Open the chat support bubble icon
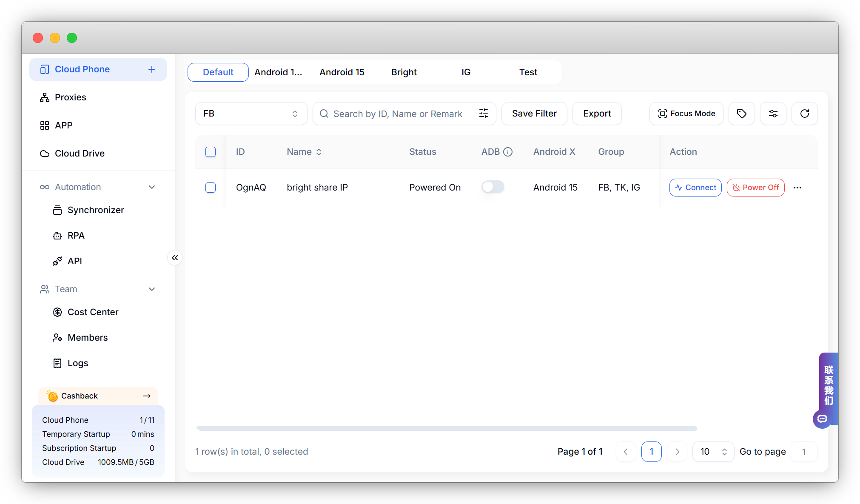The height and width of the screenshot is (504, 860). [822, 419]
